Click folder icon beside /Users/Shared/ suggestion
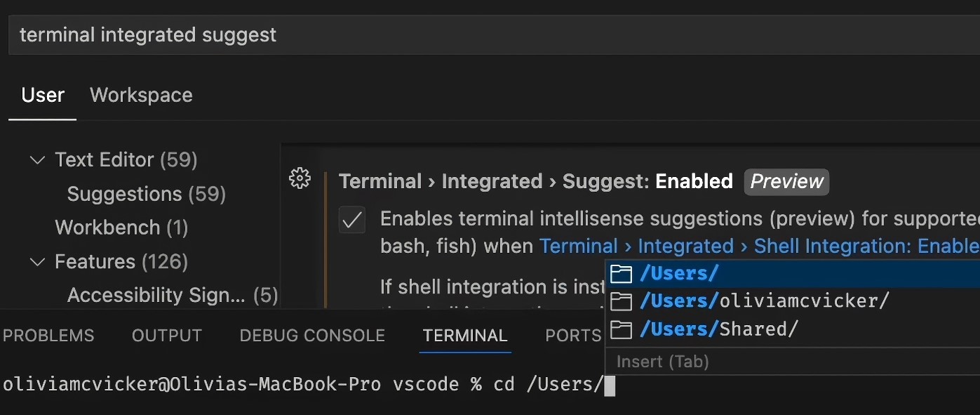Image resolution: width=980 pixels, height=415 pixels. point(621,329)
